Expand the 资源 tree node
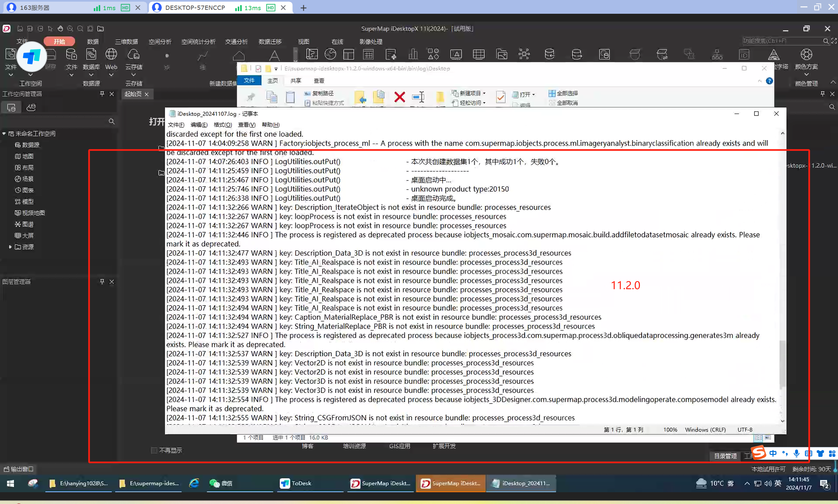838x504 pixels. 10,247
